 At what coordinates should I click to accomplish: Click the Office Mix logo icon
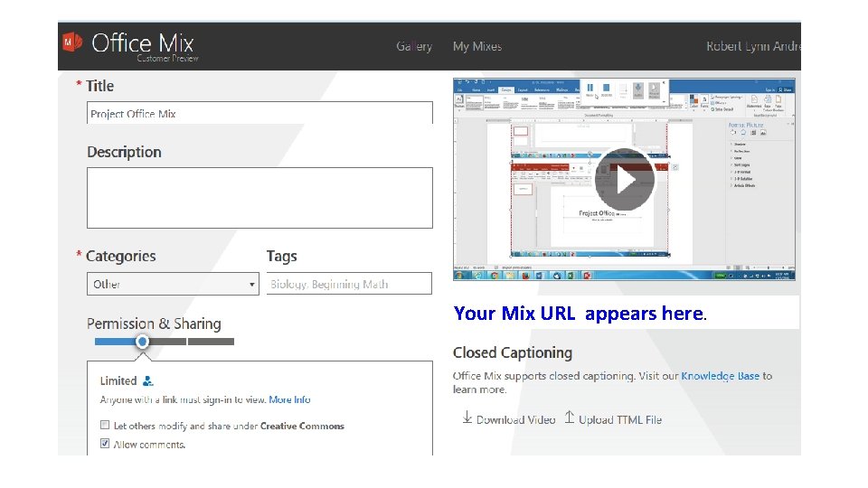tap(72, 42)
